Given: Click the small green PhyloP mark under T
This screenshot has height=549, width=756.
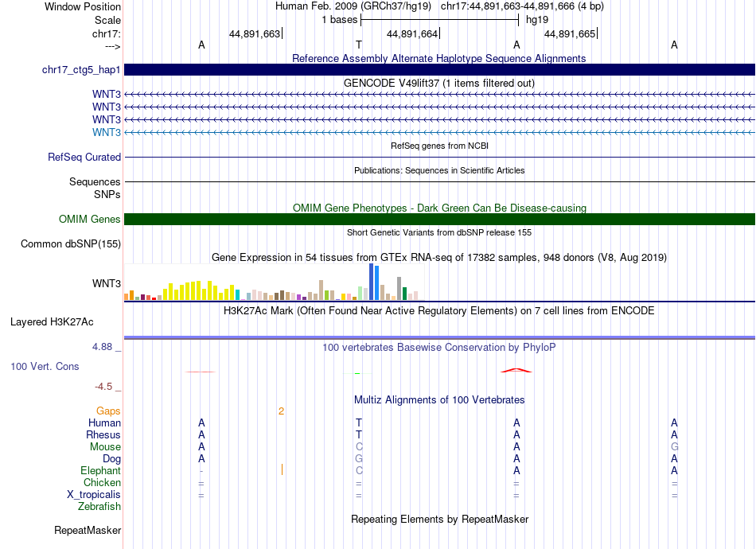Looking at the screenshot, I should (357, 373).
